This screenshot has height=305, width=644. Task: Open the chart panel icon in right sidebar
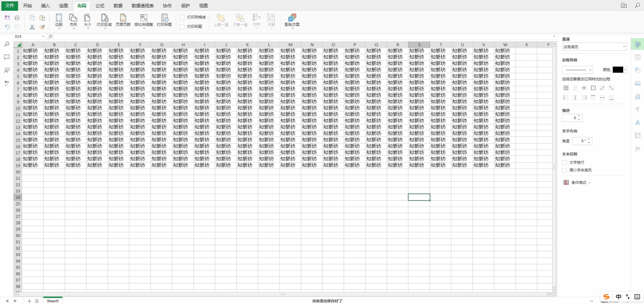pyautogui.click(x=637, y=97)
